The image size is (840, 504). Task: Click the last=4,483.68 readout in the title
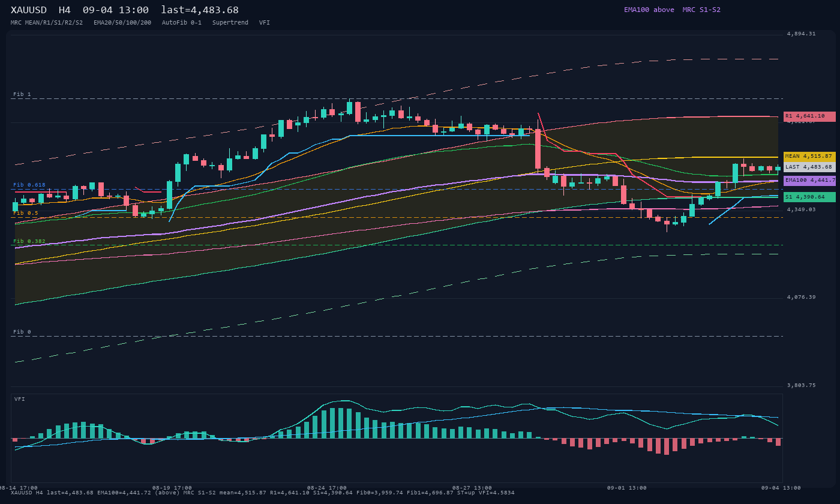[200, 10]
